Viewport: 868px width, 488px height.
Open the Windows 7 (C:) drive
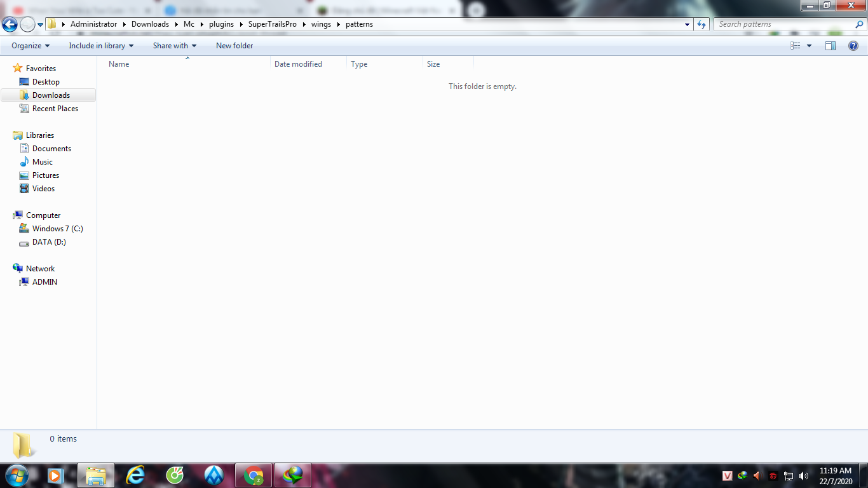coord(57,229)
